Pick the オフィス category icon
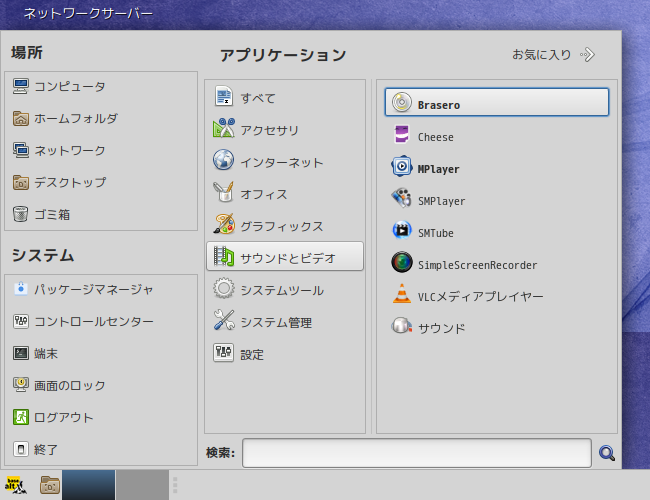 [224, 192]
